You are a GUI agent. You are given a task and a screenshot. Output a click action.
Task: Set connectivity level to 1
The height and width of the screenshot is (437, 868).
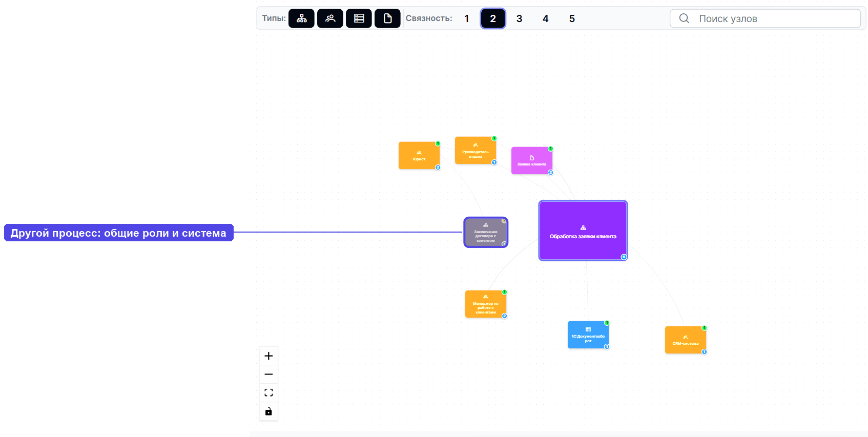tap(467, 18)
